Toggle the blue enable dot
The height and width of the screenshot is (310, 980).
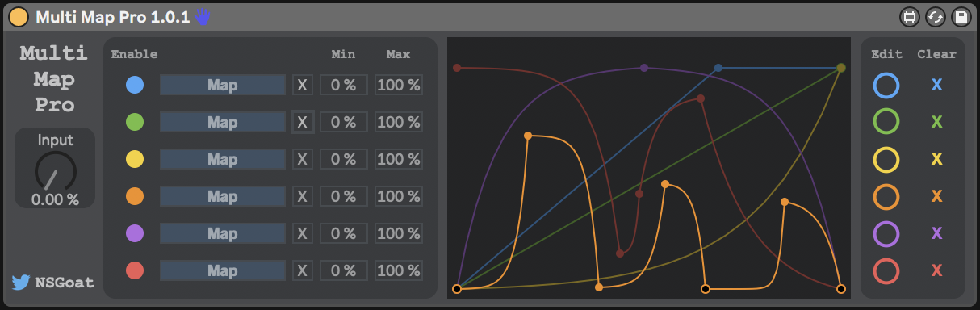click(136, 85)
